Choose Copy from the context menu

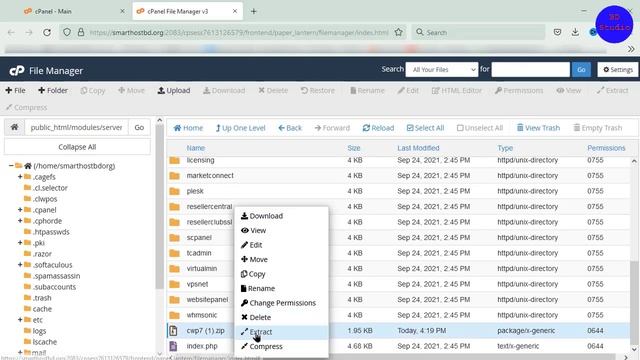(x=281, y=274)
